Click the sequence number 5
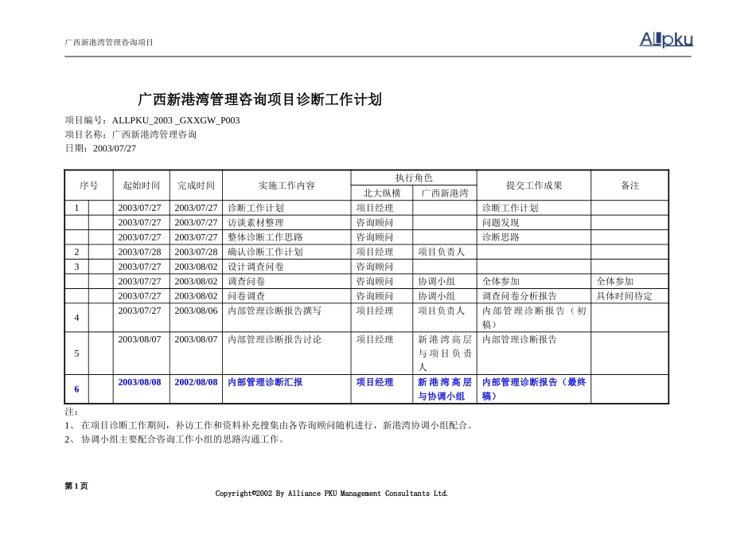 click(76, 353)
